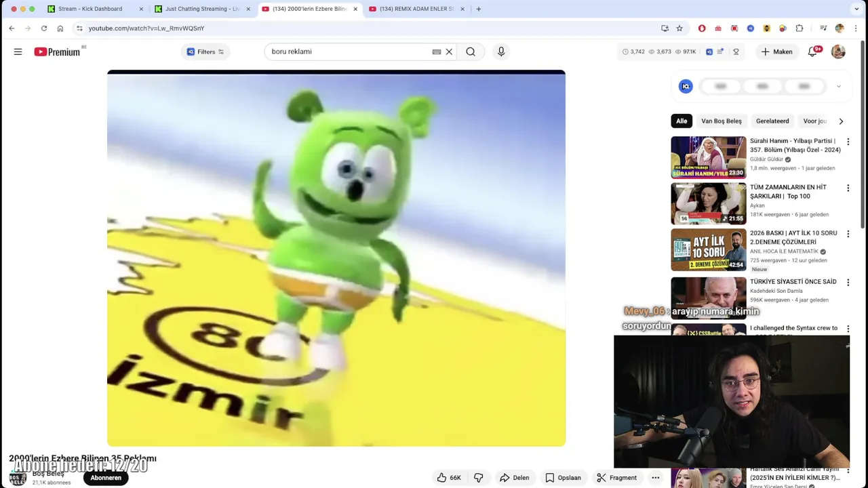Go to YouTube Premium home logo

point(57,52)
